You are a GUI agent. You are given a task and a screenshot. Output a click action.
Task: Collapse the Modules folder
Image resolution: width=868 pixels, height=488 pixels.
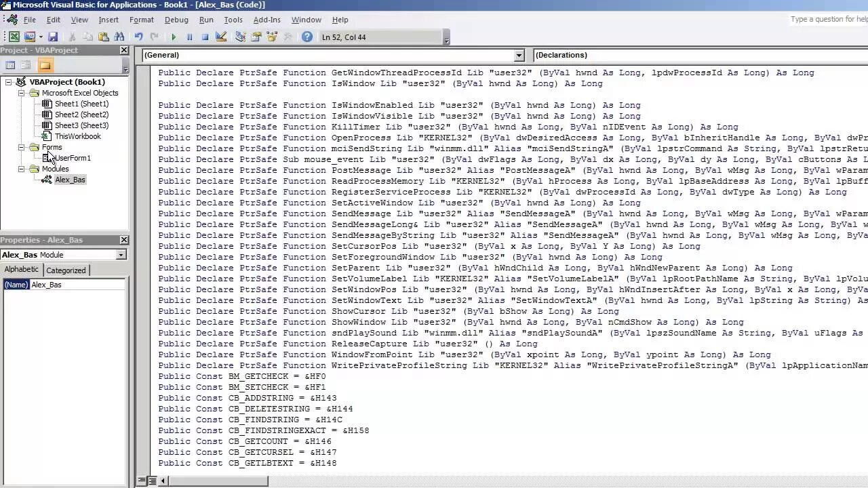(x=21, y=169)
